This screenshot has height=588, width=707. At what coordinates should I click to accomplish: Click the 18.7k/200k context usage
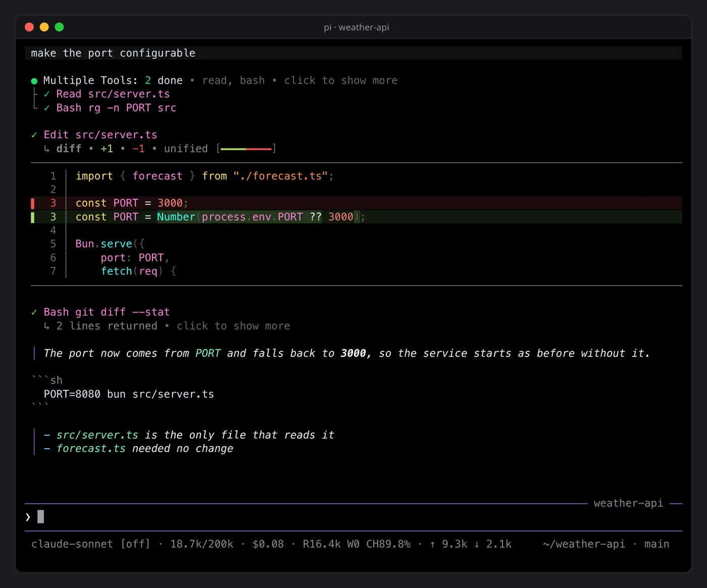[201, 544]
